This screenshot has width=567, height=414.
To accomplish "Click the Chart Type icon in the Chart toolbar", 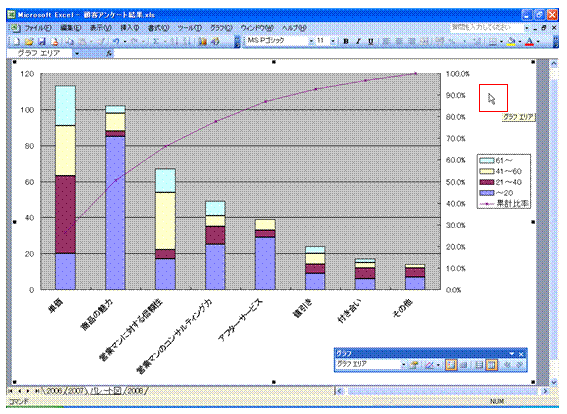I will pos(429,365).
